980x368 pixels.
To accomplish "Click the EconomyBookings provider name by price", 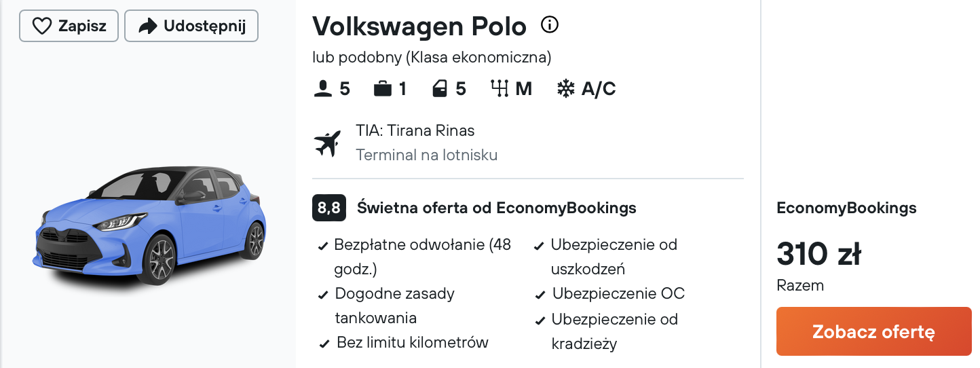I will click(846, 208).
